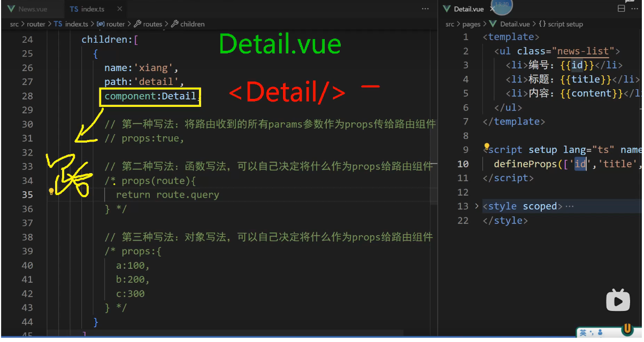
Task: Click the opening '<template>' tag on line 1
Action: (511, 37)
